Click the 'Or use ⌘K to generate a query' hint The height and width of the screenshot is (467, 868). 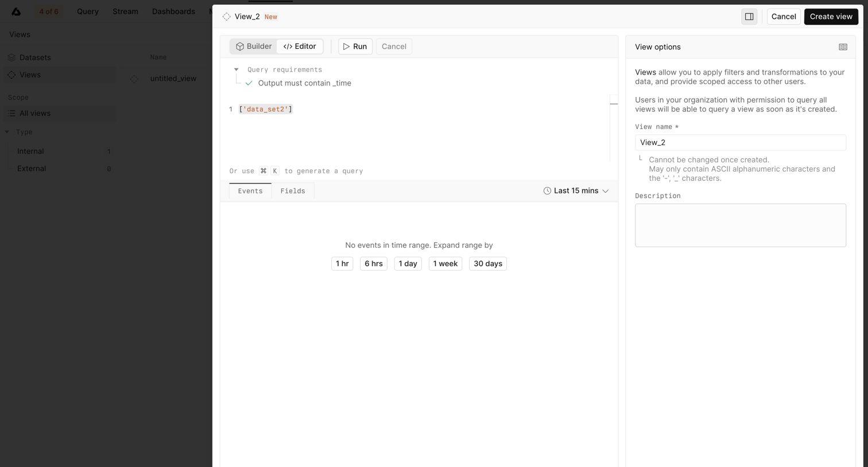click(296, 171)
